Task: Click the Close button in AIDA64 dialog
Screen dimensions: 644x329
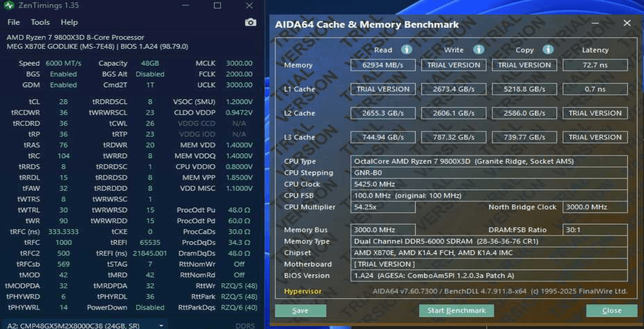Action: [611, 311]
